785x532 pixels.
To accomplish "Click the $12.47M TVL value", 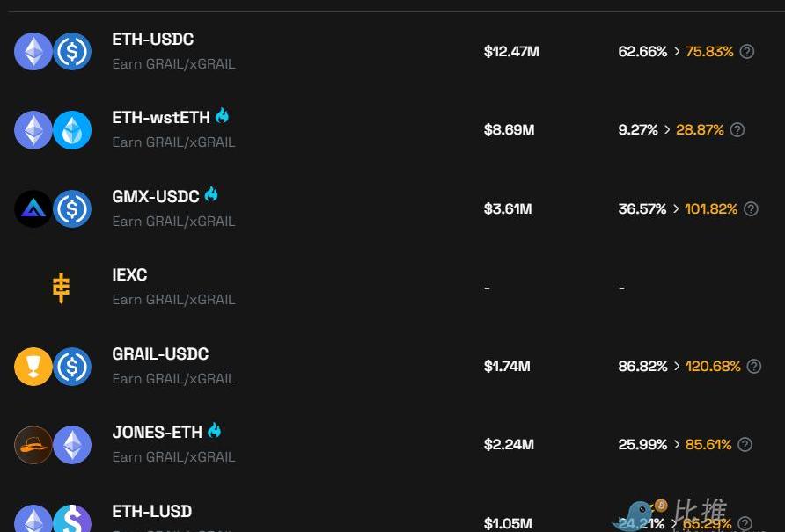I will [x=511, y=52].
